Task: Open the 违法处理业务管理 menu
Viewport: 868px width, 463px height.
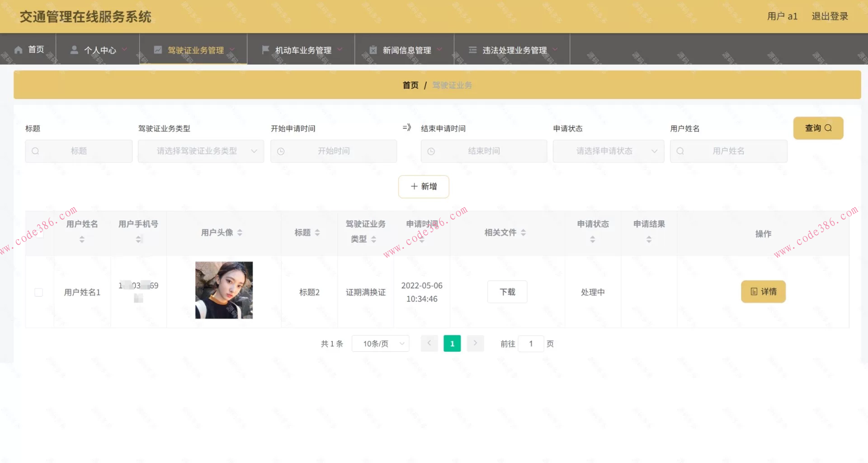Action: point(512,49)
